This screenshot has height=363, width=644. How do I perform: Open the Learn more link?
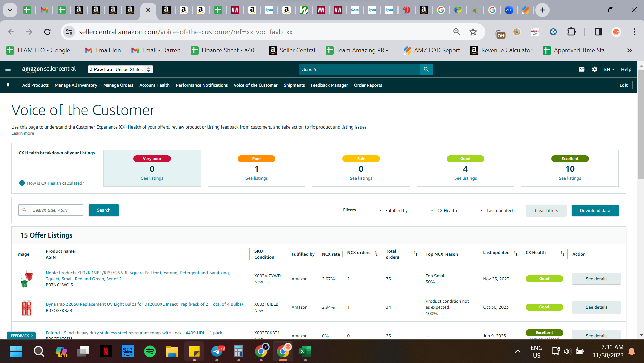coord(23,133)
